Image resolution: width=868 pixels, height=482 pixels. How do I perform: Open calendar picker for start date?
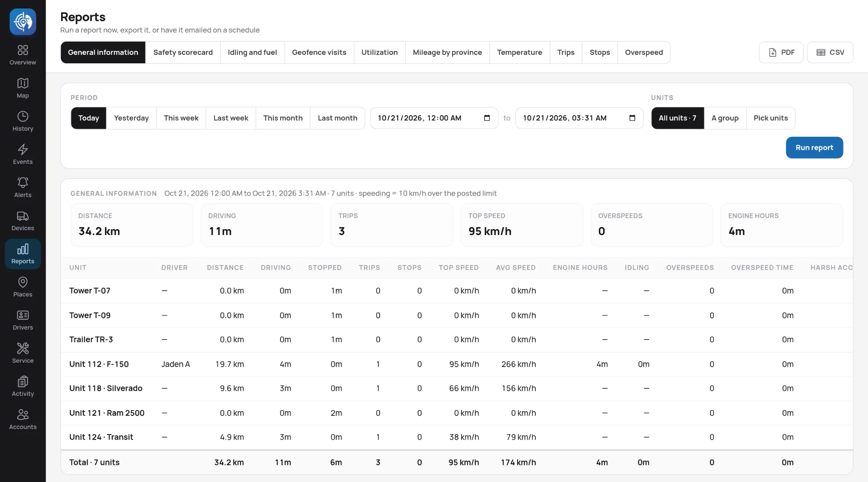point(487,118)
